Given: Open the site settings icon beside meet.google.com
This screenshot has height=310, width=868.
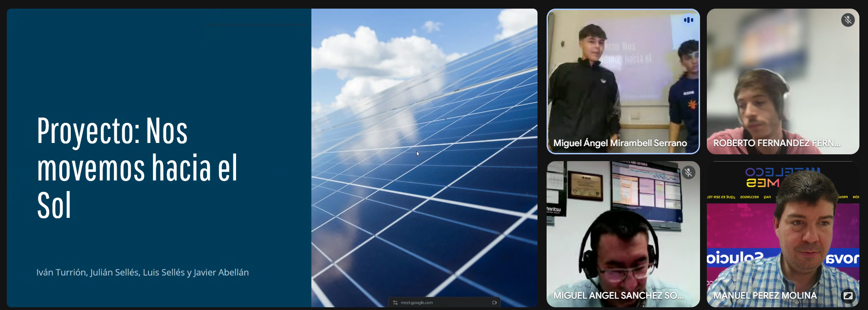Looking at the screenshot, I should (x=395, y=303).
